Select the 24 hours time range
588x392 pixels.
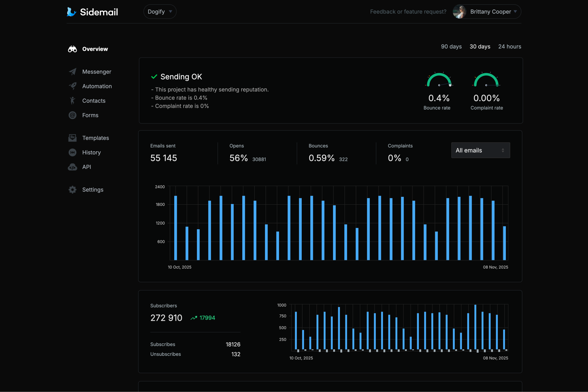(510, 46)
